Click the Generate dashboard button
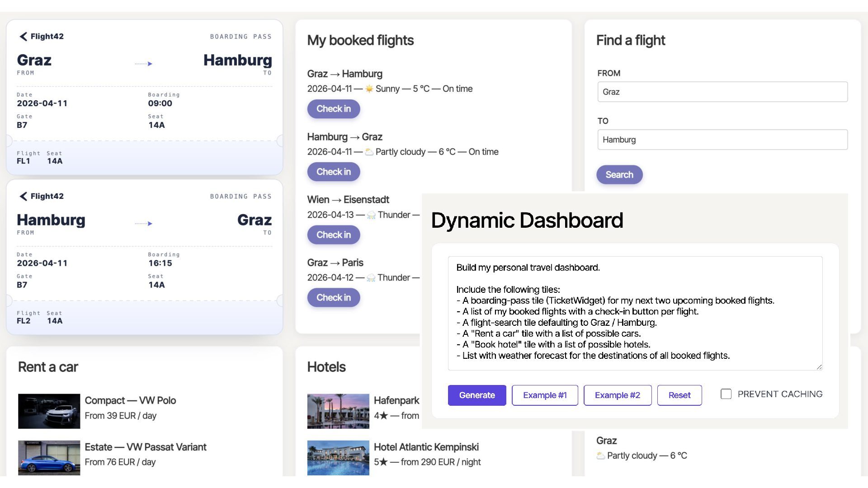This screenshot has width=868, height=488. pos(477,395)
